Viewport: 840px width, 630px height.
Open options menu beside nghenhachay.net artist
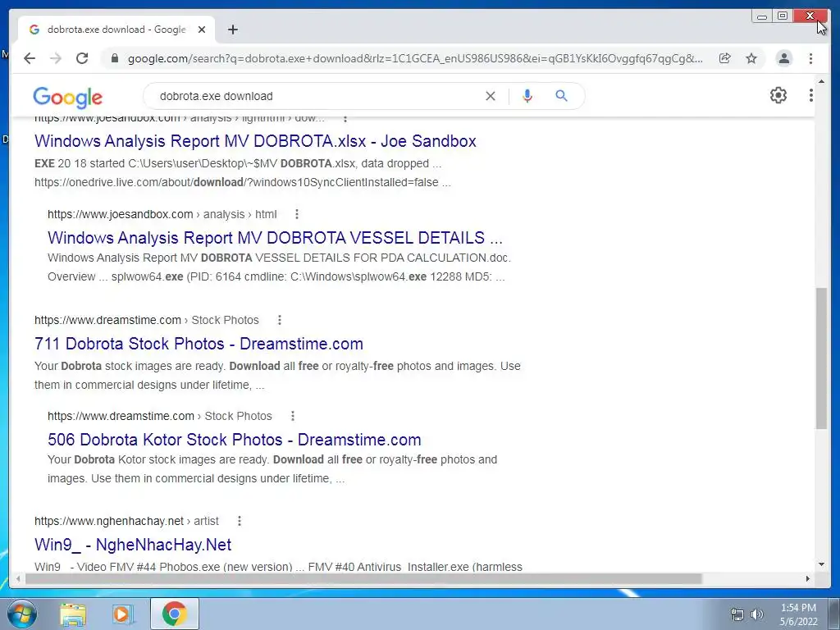point(240,521)
